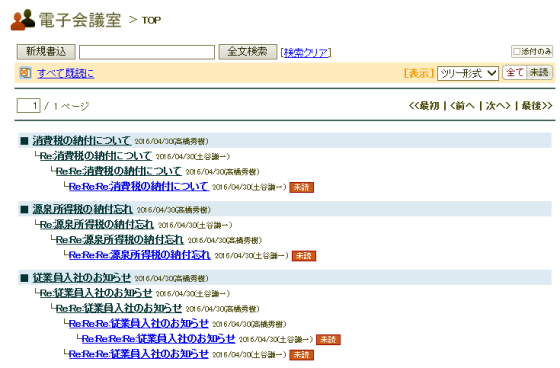560x368 pixels.
Task: Open thread Re:源泉所得税の納付忘れ
Action: coord(97,224)
